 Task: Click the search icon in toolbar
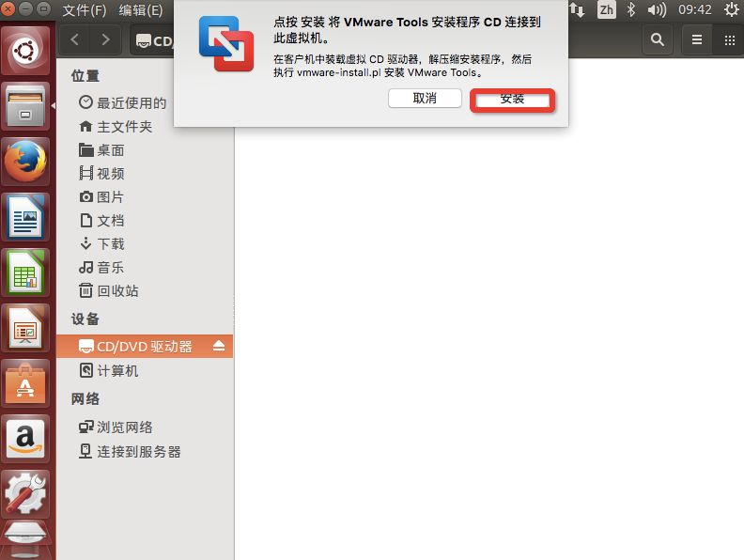658,39
